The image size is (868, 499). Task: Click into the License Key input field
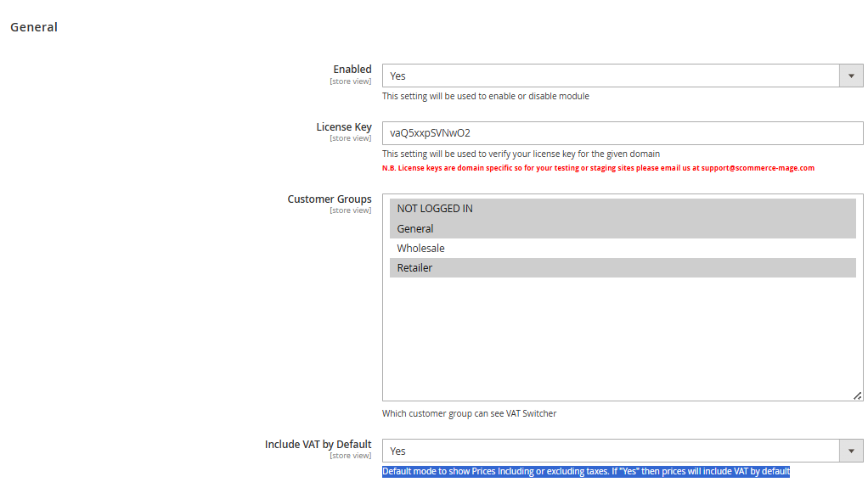(x=622, y=133)
